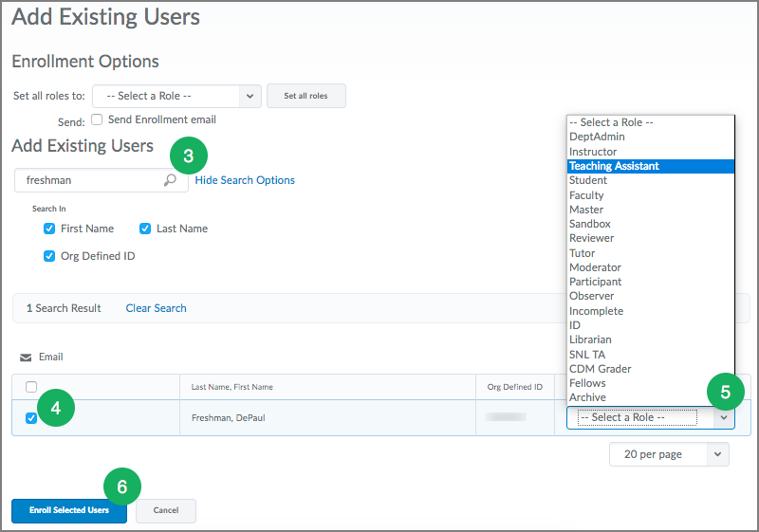This screenshot has height=532, width=759.
Task: Click Hide Search Options link
Action: [x=245, y=180]
